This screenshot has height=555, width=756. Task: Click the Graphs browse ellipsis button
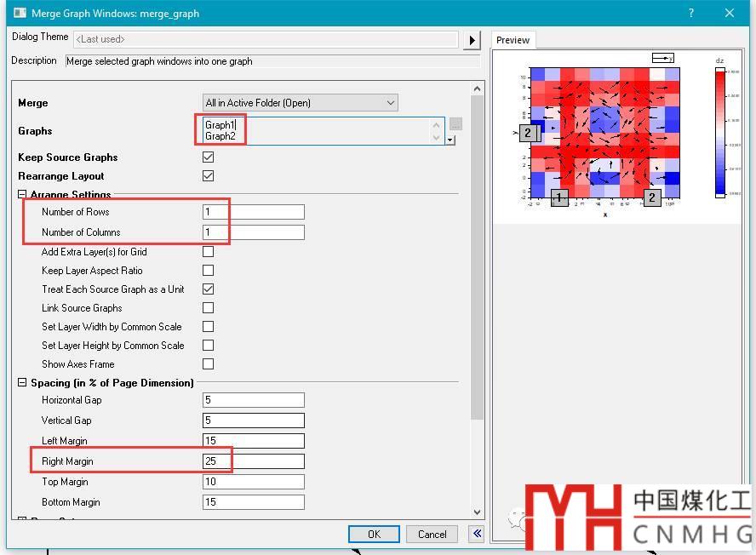[x=456, y=124]
